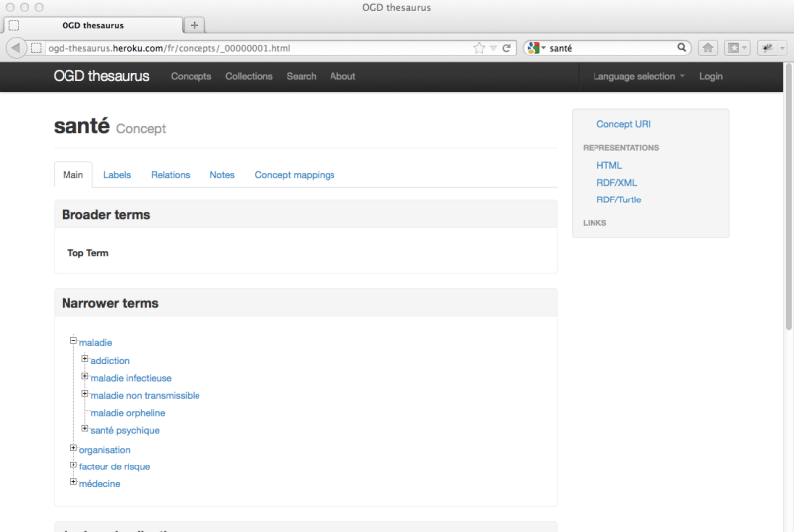Open the Concept URI link
Image resolution: width=794 pixels, height=532 pixels.
pos(623,124)
